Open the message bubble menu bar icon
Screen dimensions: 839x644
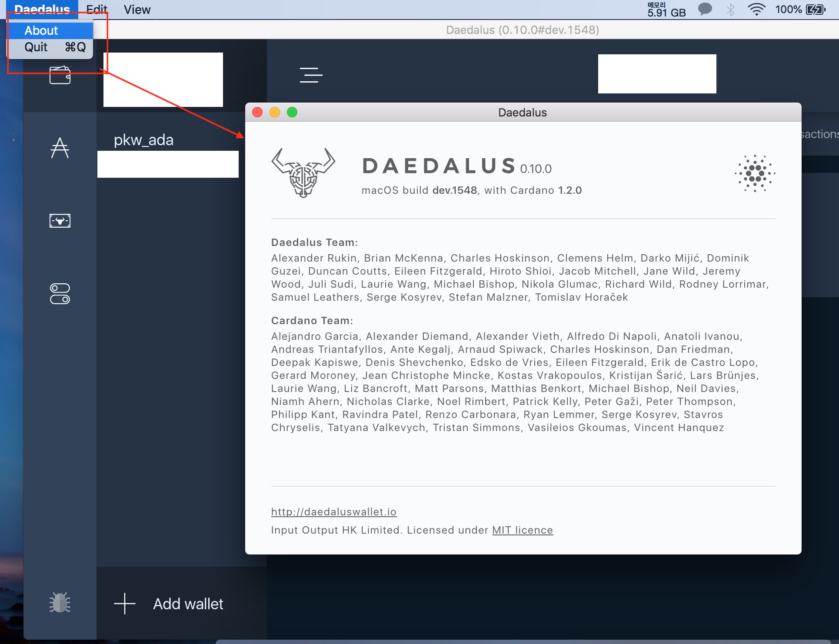[705, 10]
